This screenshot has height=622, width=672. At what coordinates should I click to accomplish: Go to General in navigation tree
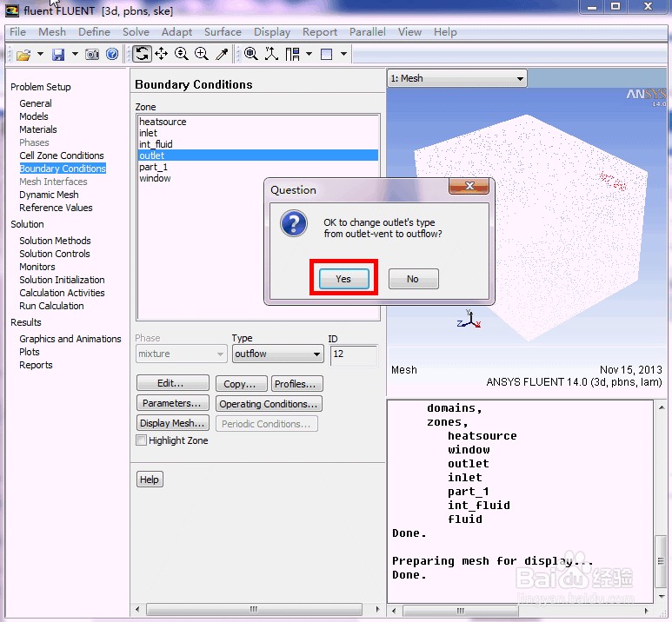[x=36, y=103]
